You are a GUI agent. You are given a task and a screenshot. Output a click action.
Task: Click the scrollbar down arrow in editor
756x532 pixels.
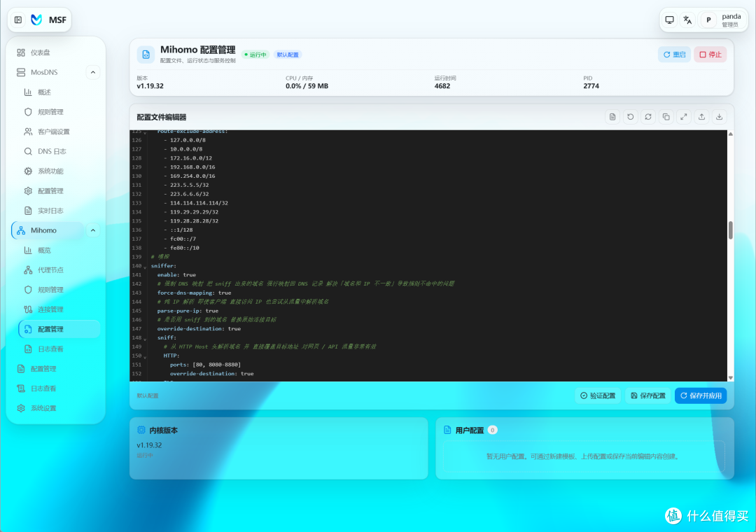click(x=730, y=378)
